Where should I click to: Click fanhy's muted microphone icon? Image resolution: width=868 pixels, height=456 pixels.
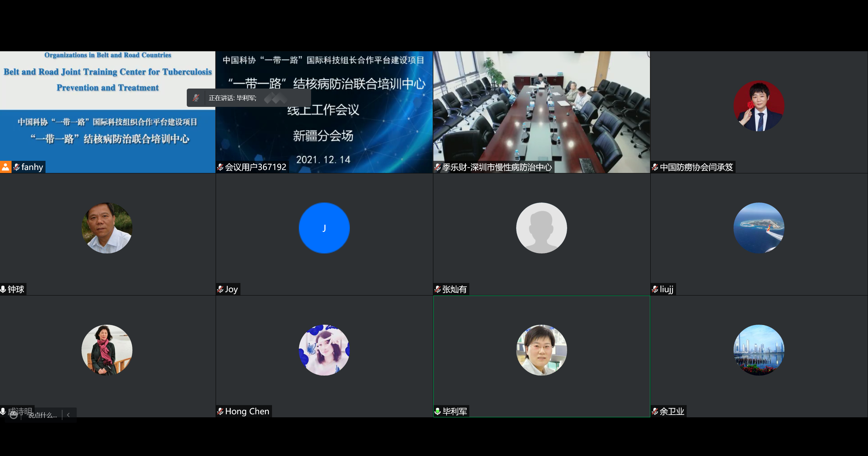(x=16, y=167)
